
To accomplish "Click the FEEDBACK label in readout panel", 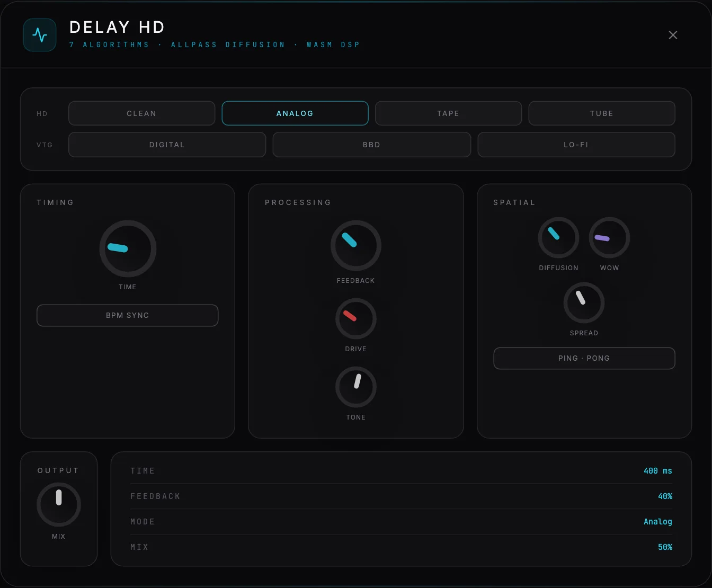I will coord(155,496).
